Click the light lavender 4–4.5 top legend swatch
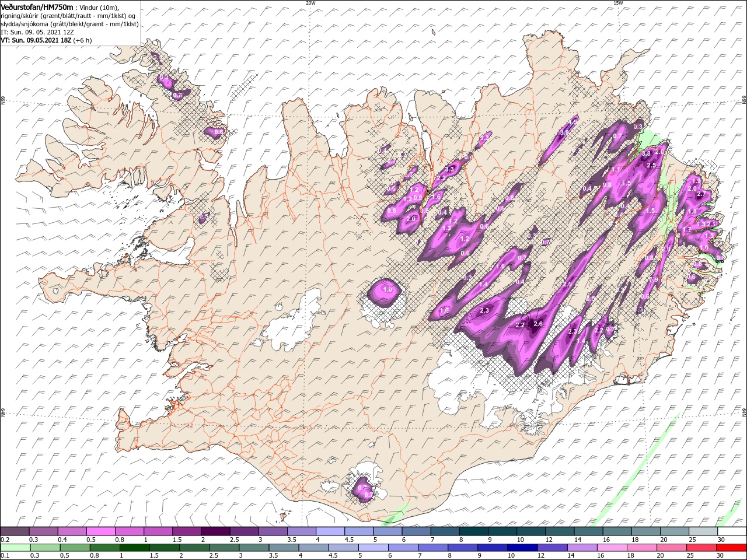Screen dimensions: 747x560 point(331,531)
